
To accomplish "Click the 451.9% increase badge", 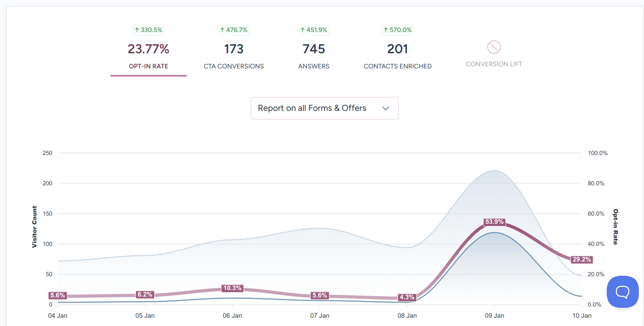I will point(314,30).
